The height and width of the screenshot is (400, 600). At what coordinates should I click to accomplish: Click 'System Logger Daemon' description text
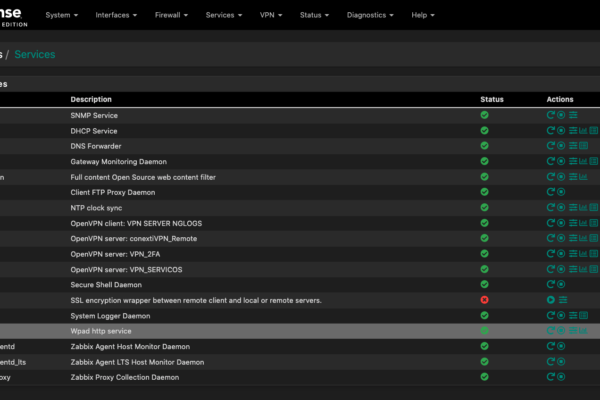click(x=110, y=316)
